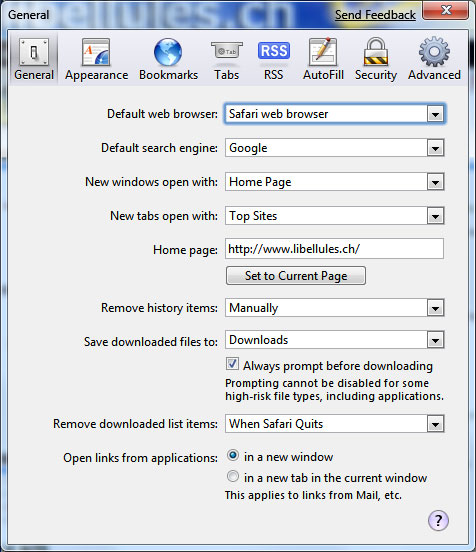476x552 pixels.
Task: Open the Save downloaded files to dropdown
Action: [334, 340]
